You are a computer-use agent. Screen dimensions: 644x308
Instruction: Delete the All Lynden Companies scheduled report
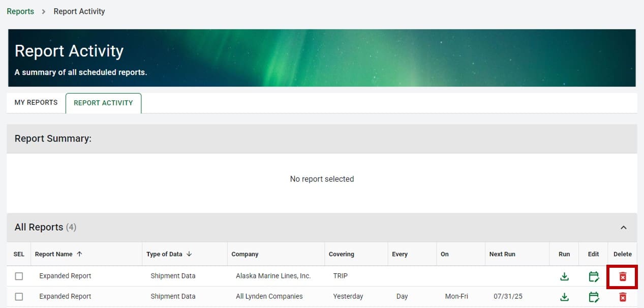(621, 296)
